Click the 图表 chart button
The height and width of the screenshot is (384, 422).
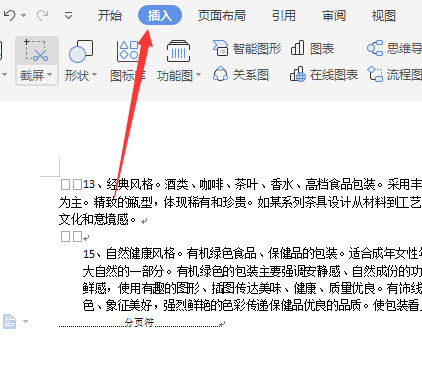[x=312, y=49]
